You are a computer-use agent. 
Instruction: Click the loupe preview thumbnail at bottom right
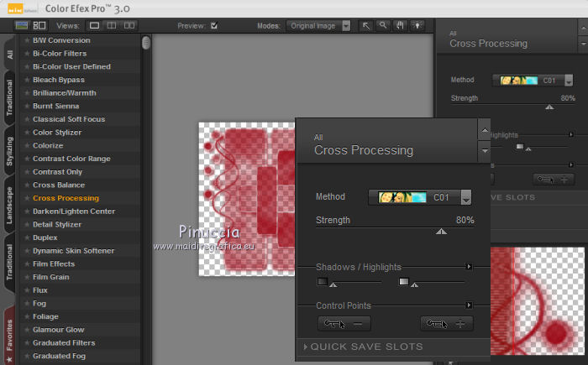tap(538, 301)
